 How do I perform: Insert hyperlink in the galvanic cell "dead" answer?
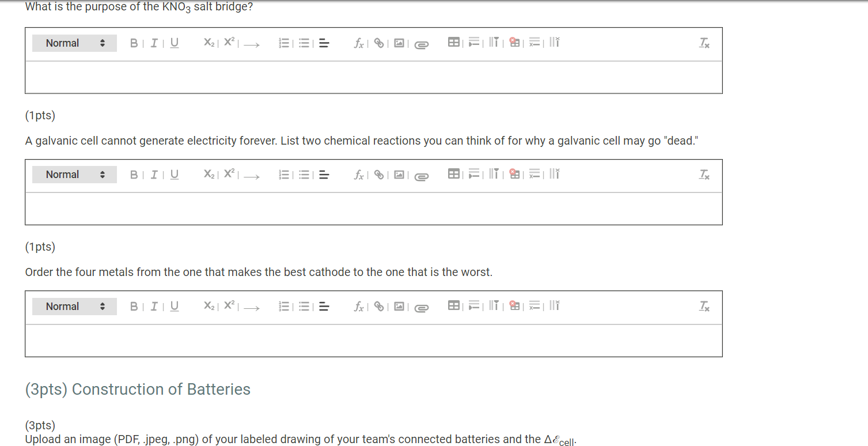coord(379,175)
